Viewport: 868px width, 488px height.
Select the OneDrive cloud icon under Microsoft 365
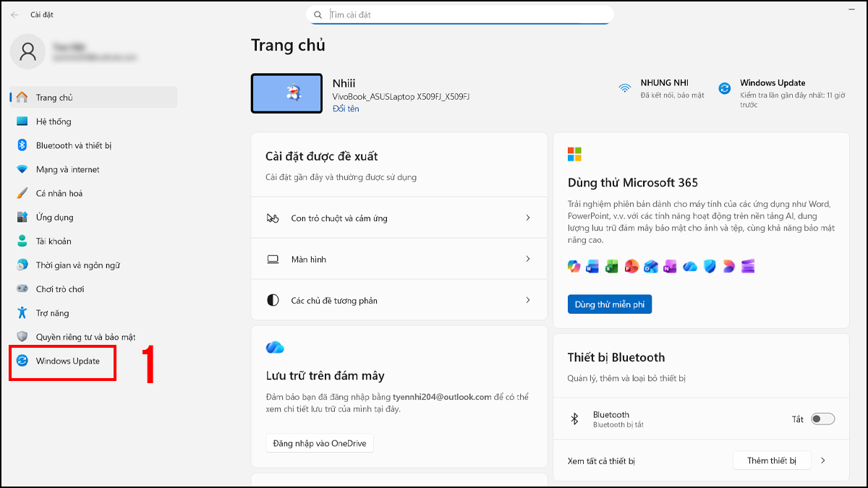tap(689, 266)
